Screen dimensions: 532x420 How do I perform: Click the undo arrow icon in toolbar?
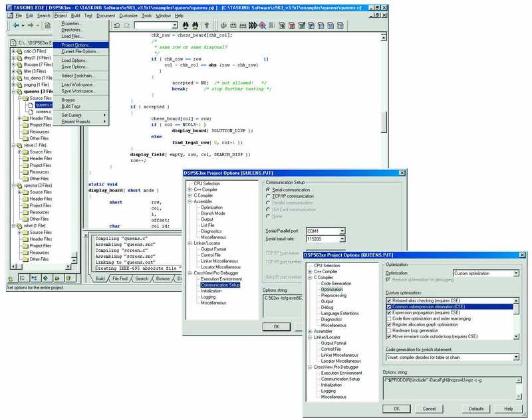[x=117, y=25]
